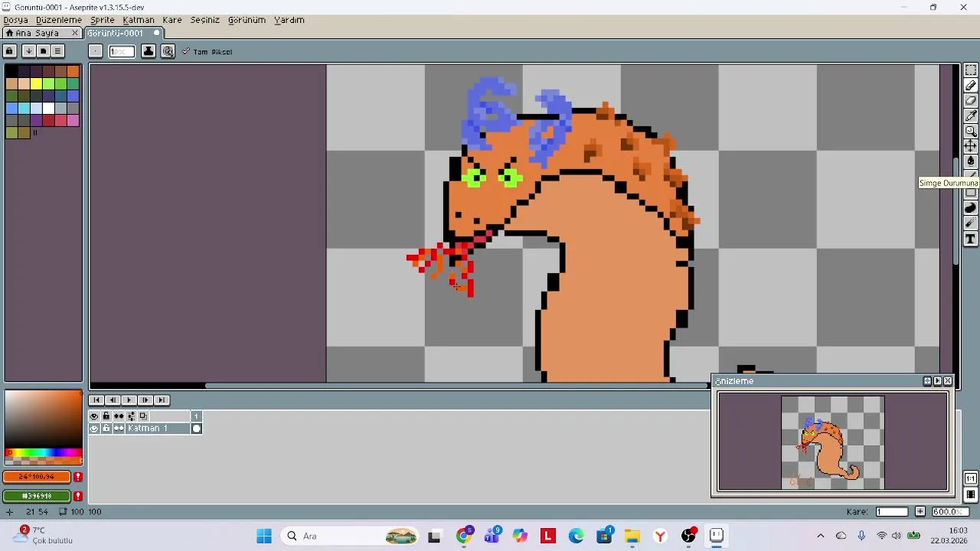Go to the next frame
980x551 pixels.
pyautogui.click(x=145, y=400)
